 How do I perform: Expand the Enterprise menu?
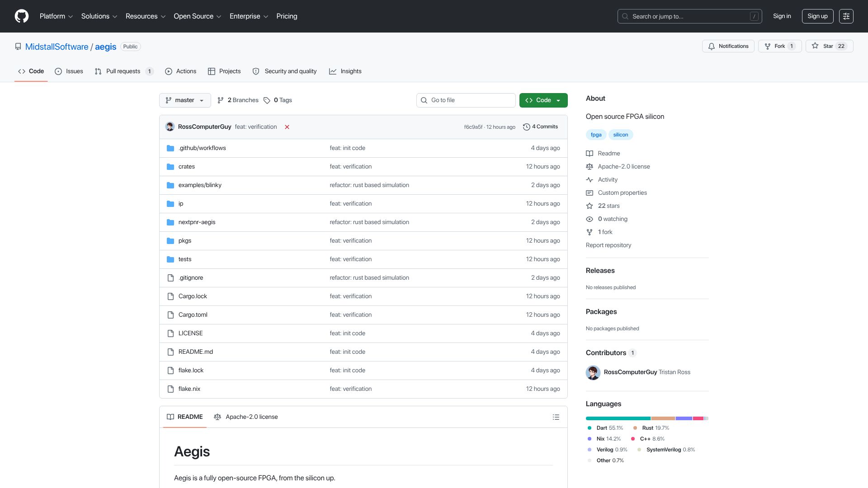[249, 16]
